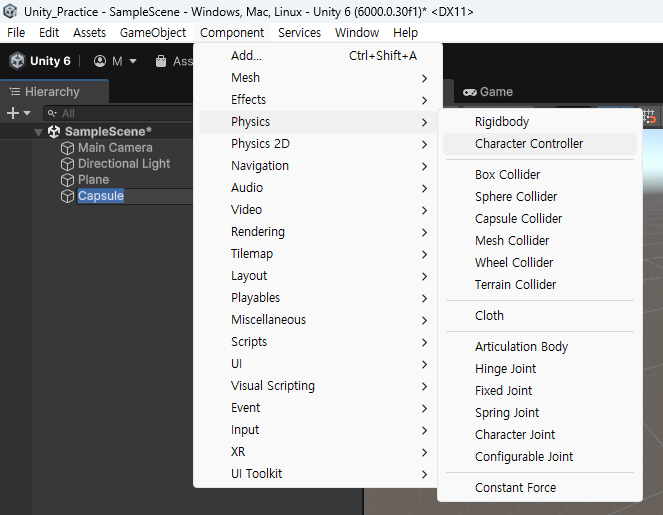Open the GameObject menu

coord(153,33)
